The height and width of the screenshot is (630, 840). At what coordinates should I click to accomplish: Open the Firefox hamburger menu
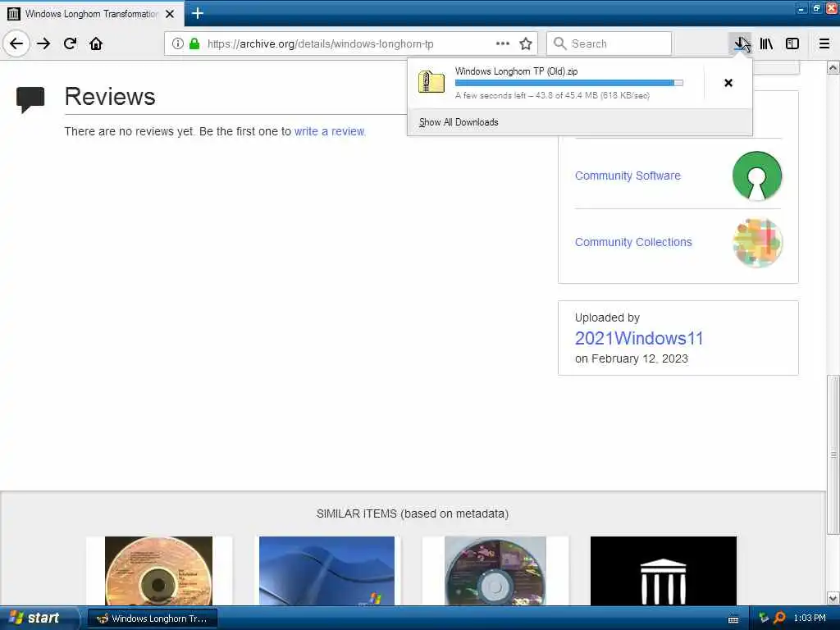tap(824, 43)
